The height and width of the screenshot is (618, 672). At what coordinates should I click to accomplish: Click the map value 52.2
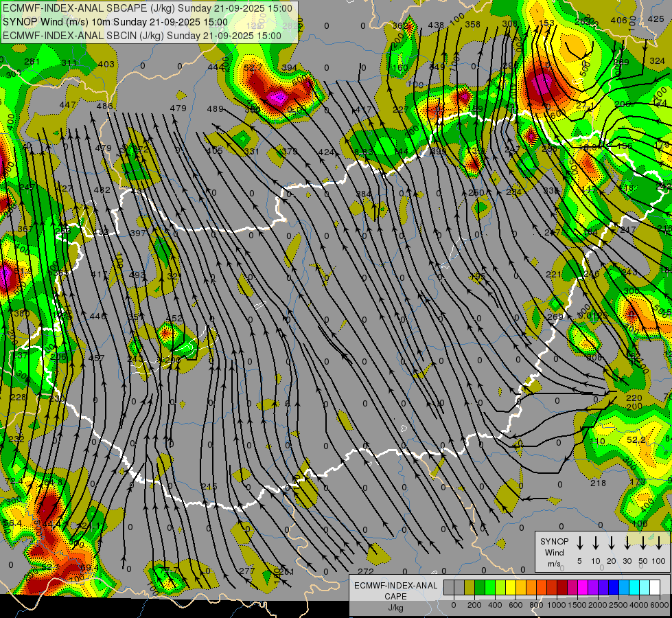(x=636, y=439)
